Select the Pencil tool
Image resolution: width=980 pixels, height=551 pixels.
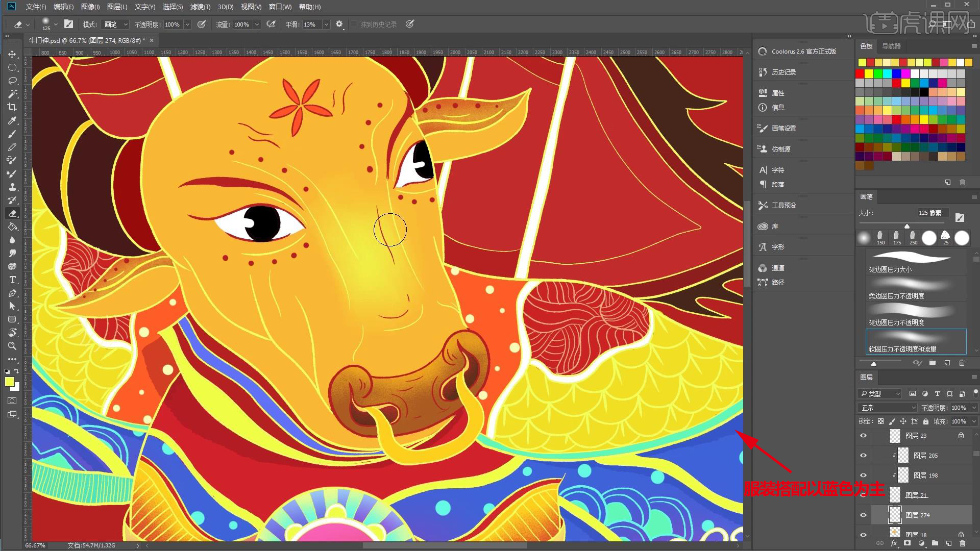(x=12, y=147)
